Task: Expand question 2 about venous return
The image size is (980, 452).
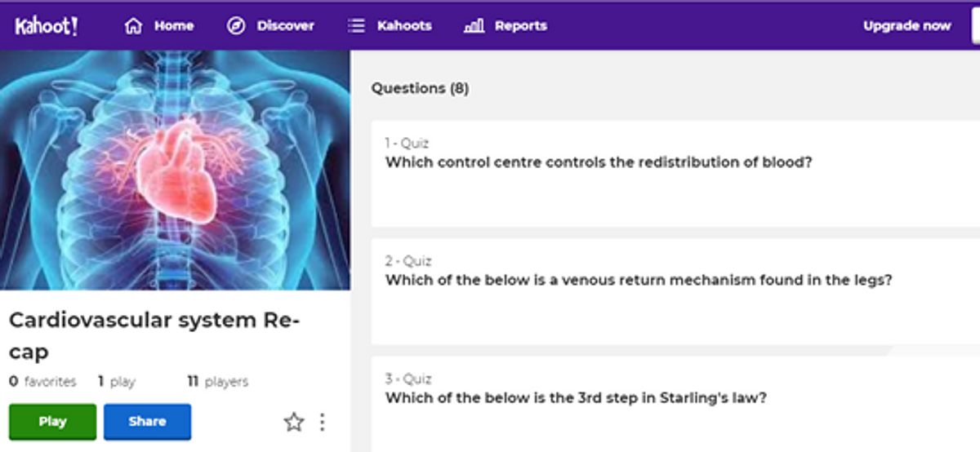Action: coord(675,291)
